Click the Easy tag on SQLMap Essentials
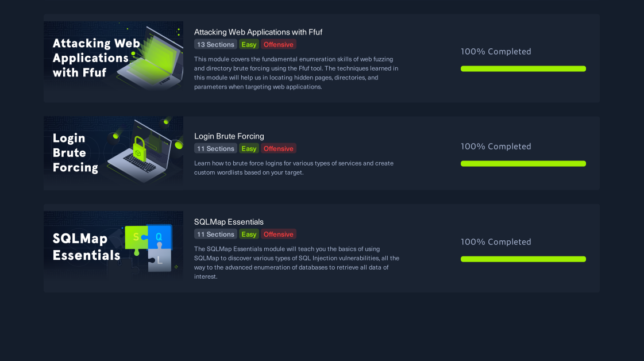The width and height of the screenshot is (644, 361). click(x=249, y=234)
